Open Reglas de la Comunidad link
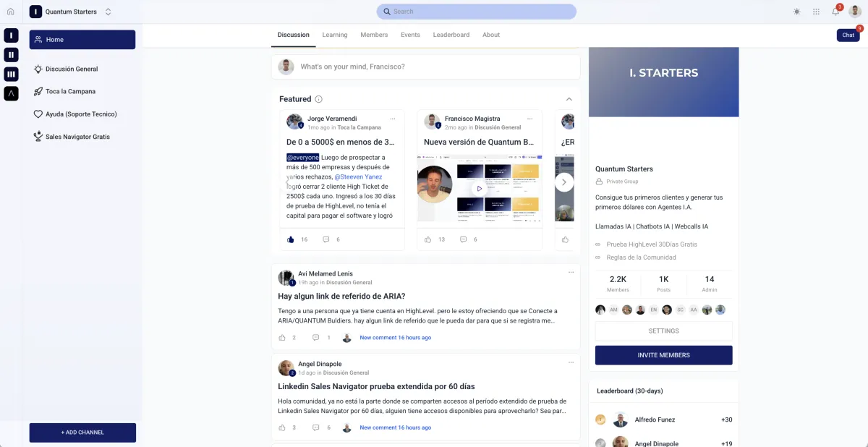Viewport: 868px width, 447px height. (642, 257)
